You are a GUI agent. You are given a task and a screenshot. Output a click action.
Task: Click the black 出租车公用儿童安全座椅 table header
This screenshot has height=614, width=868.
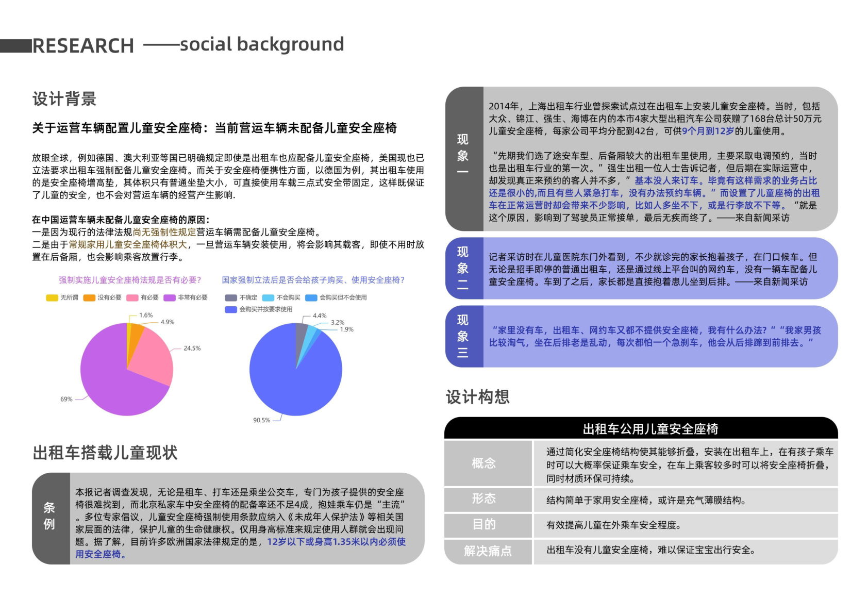641,428
